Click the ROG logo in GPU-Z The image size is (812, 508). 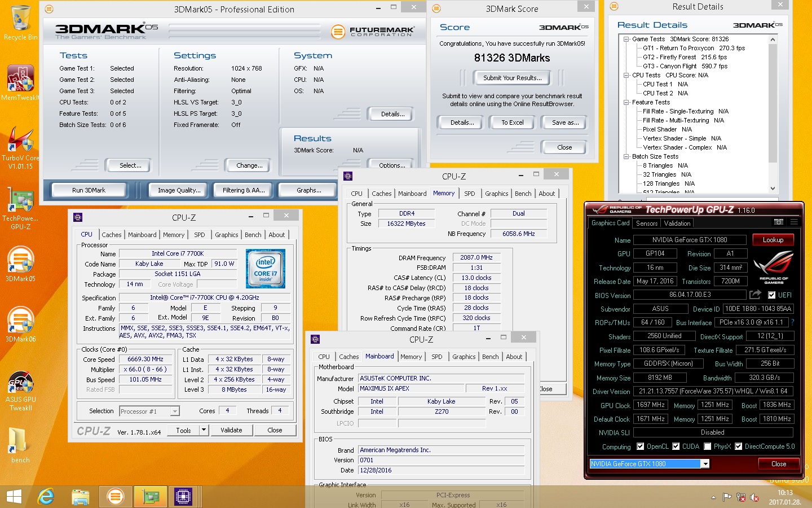point(774,266)
